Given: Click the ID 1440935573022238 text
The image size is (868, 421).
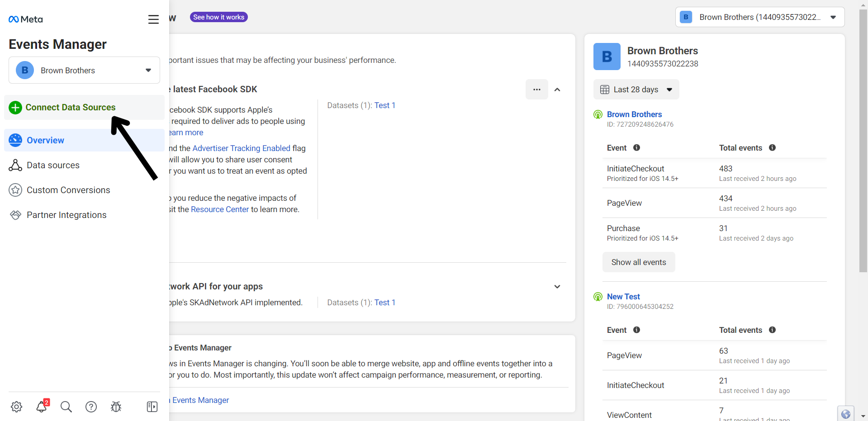Looking at the screenshot, I should point(663,64).
